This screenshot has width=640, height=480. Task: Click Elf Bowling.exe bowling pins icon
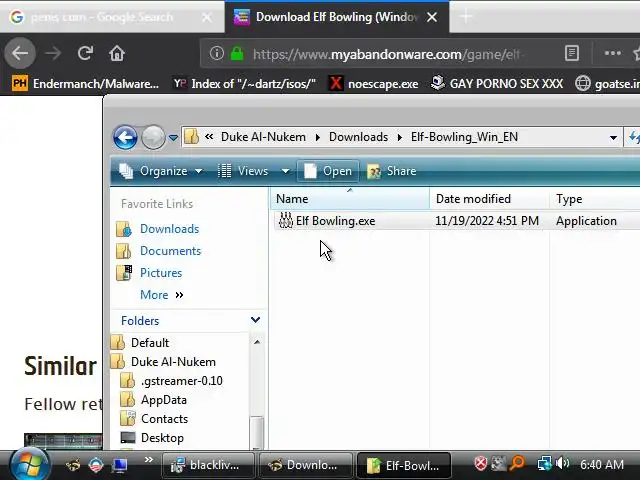click(x=286, y=220)
